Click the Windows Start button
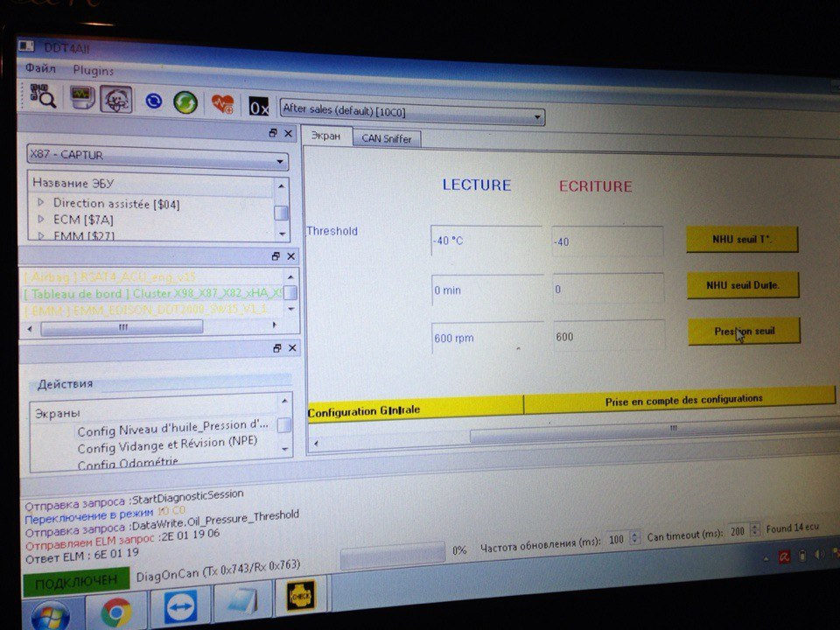The image size is (840, 630). [51, 615]
